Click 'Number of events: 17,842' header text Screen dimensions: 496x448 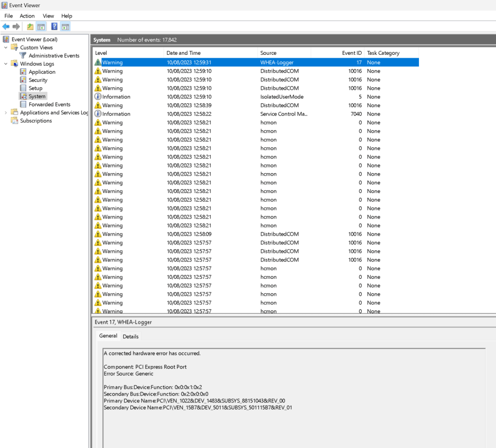point(147,40)
